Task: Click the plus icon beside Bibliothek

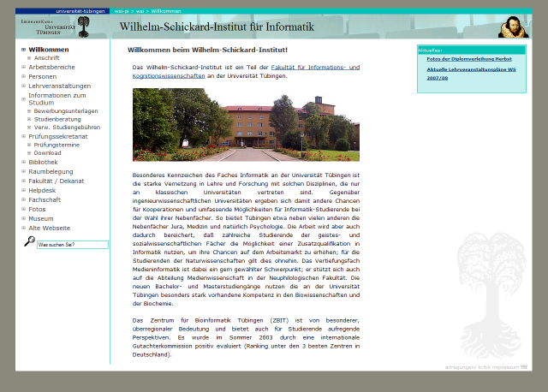Action: point(23,162)
